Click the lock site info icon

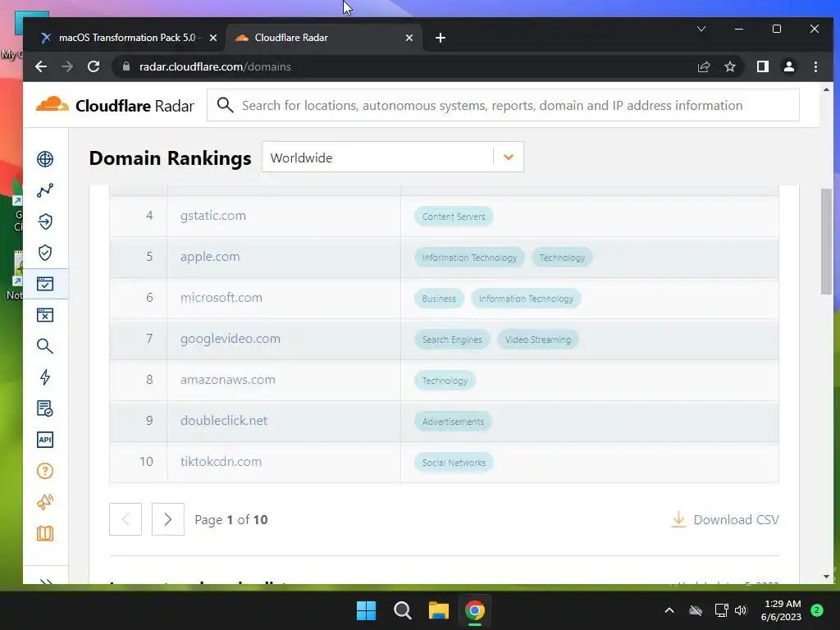(x=126, y=66)
